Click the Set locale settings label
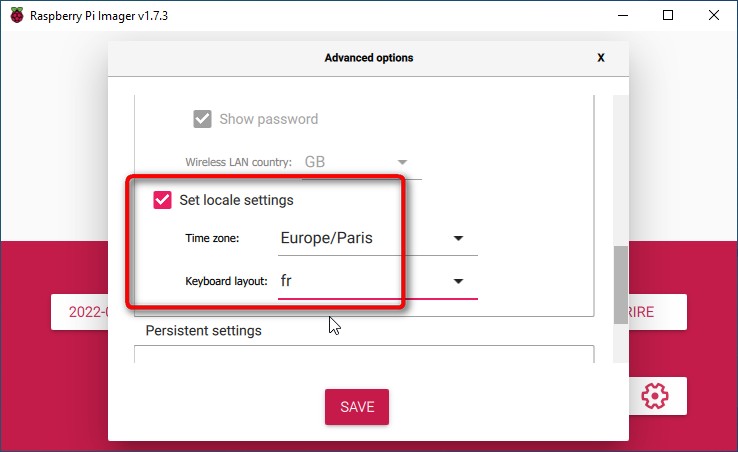This screenshot has height=452, width=738. (x=236, y=200)
